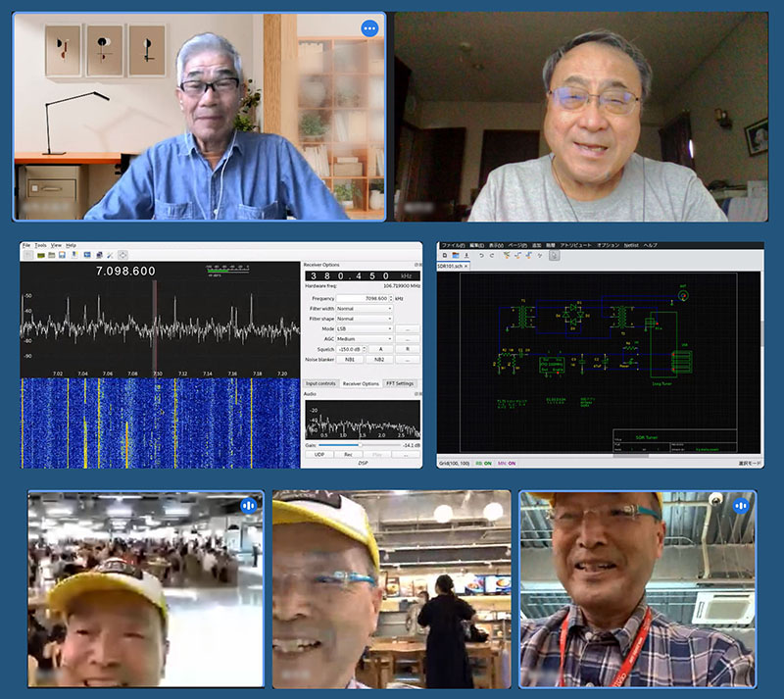Click the power DSP icon in the SDR toolbar
This screenshot has width=784, height=699.
pos(28,255)
